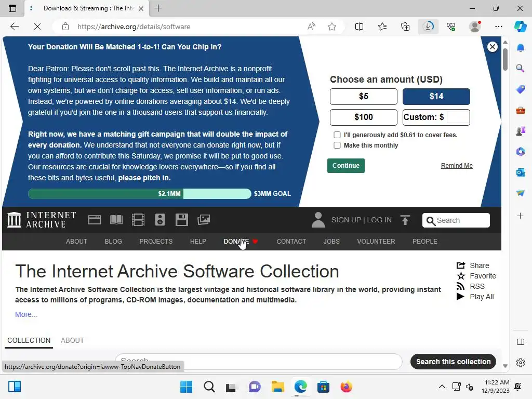This screenshot has width=532, height=399.
Task: Click the Custom amount field
Action: click(458, 117)
